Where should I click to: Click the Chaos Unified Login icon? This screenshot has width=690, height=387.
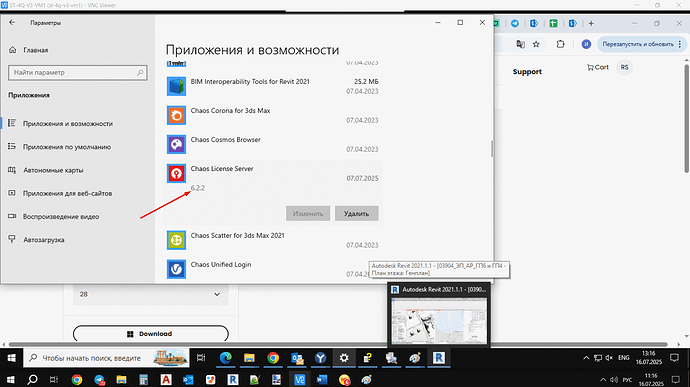click(x=176, y=269)
